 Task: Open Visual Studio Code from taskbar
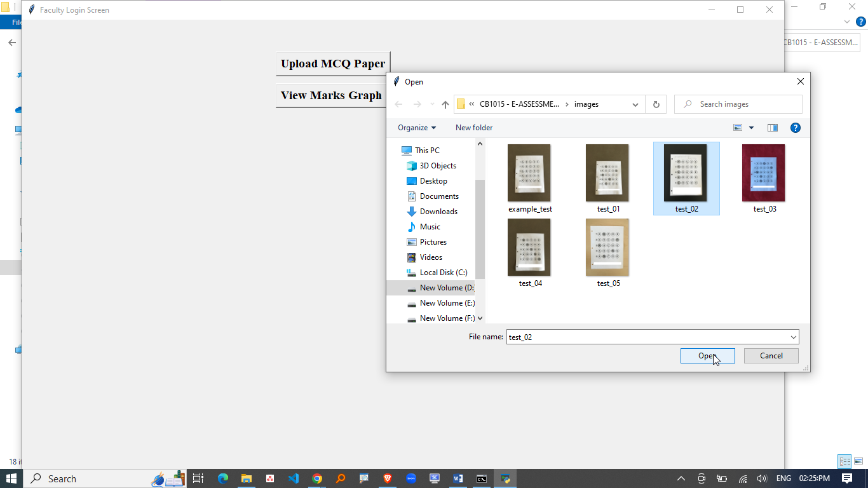[293, 478]
